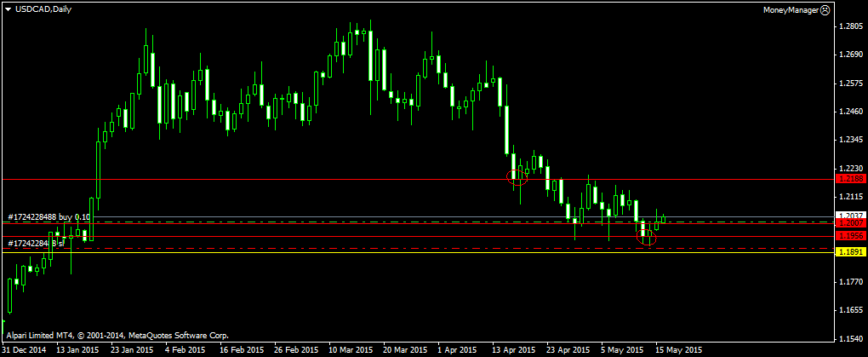Click the 15 May 2015 date label
The image size is (868, 357).
(679, 350)
